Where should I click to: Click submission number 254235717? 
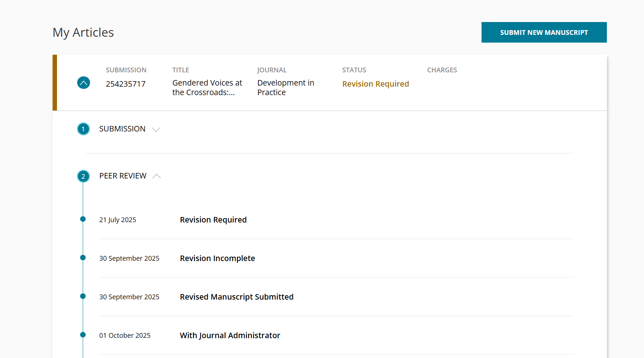coord(126,84)
